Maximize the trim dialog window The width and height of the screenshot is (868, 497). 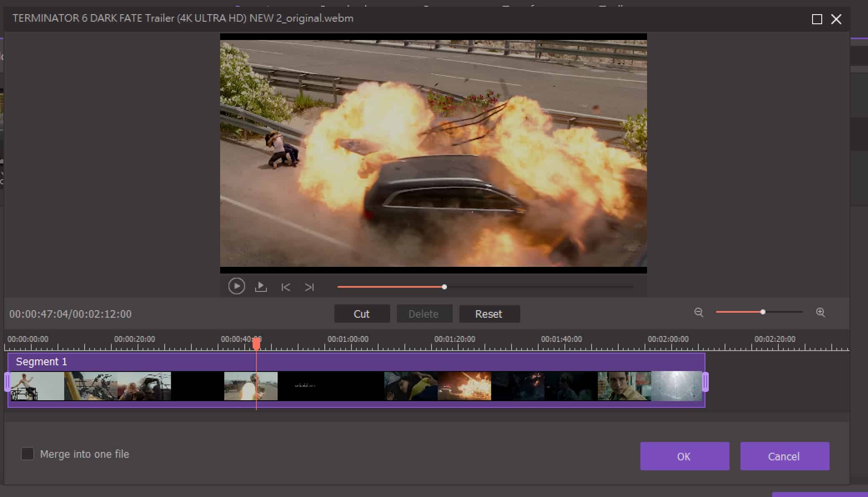(817, 19)
